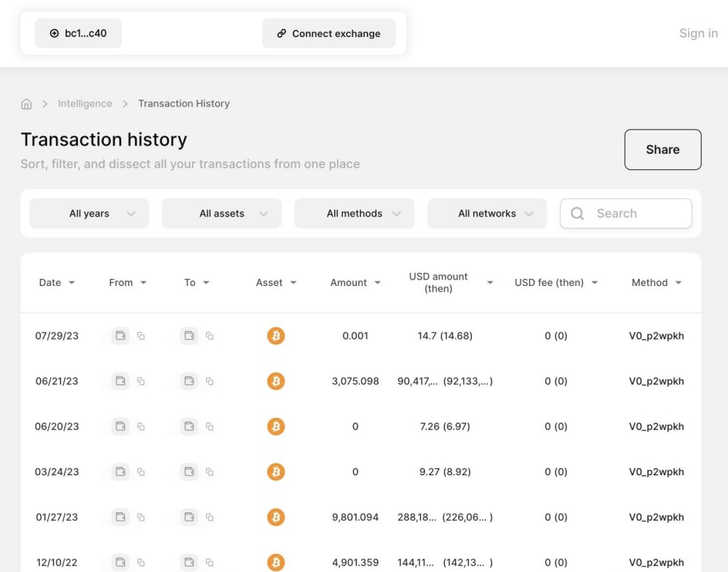Open From wallet icon in 03/24/23 row
The width and height of the screenshot is (728, 572).
pos(120,472)
